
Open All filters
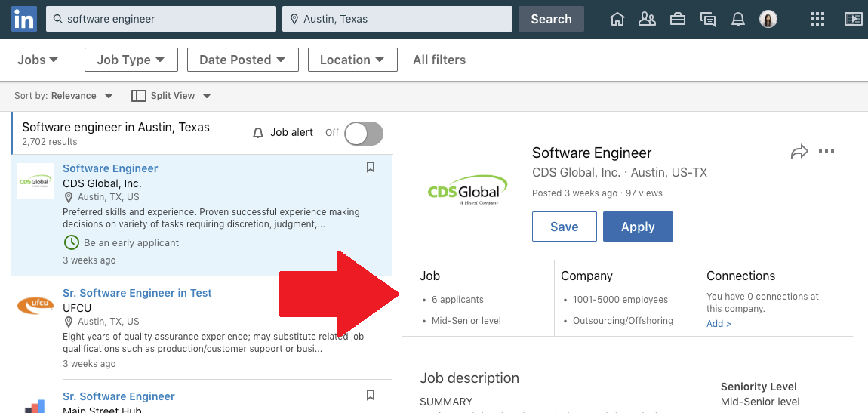tap(439, 60)
